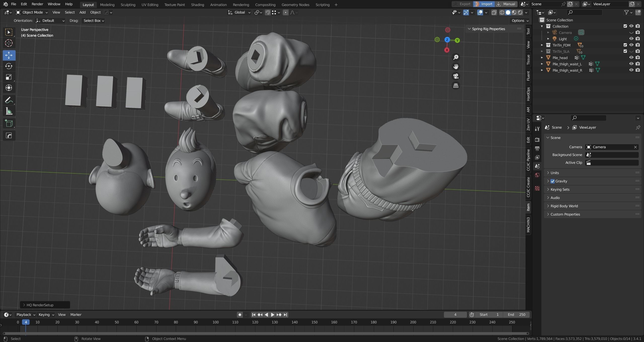
Task: Switch to orthographic grid view icon
Action: point(456,86)
